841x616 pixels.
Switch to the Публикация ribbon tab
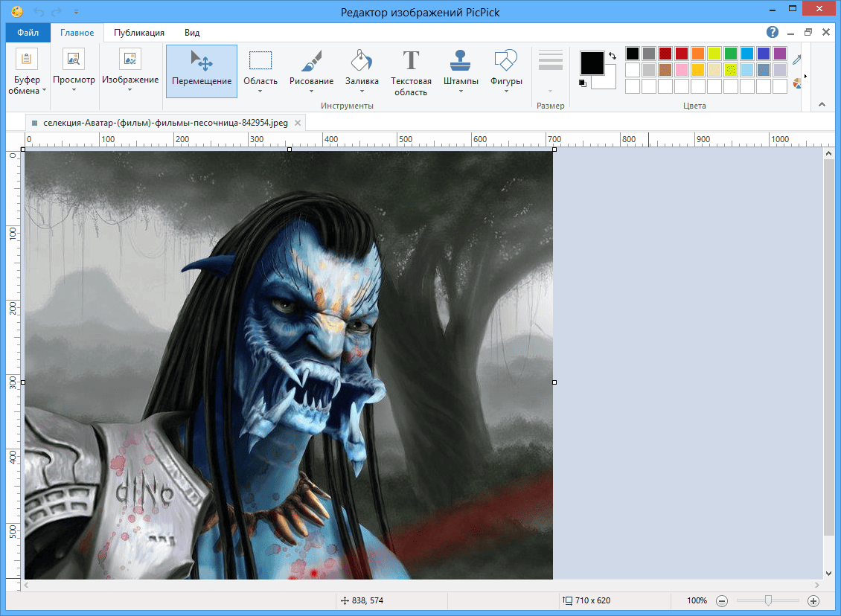tap(139, 33)
